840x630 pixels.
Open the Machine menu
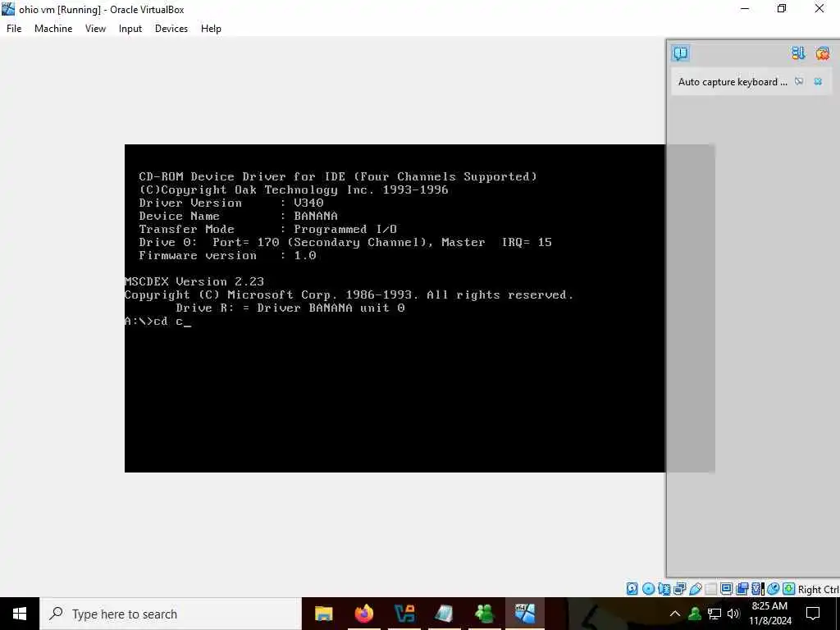pyautogui.click(x=53, y=29)
